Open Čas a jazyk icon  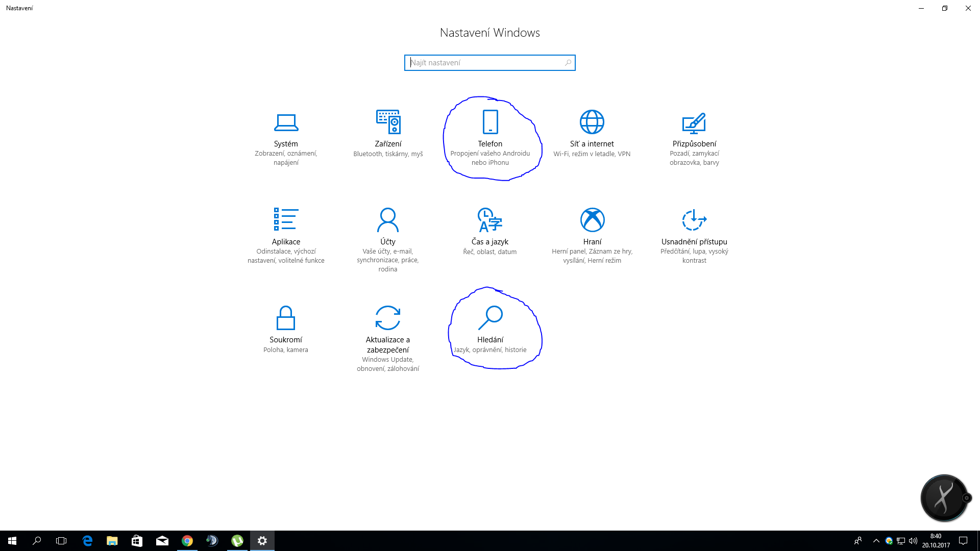pos(490,220)
